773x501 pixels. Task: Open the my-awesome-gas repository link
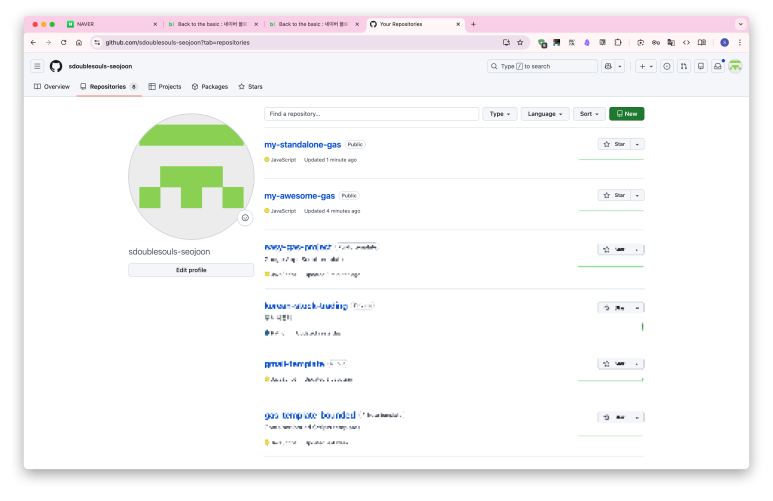coord(299,196)
